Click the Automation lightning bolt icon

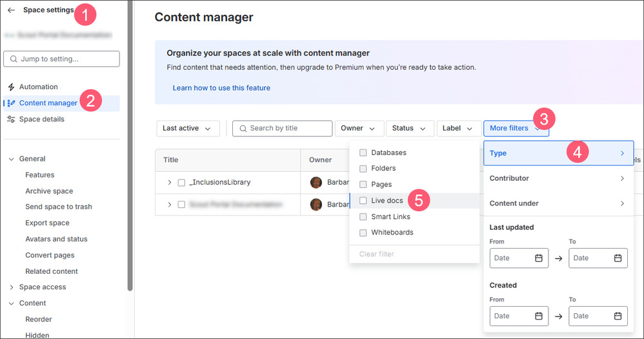[x=11, y=87]
